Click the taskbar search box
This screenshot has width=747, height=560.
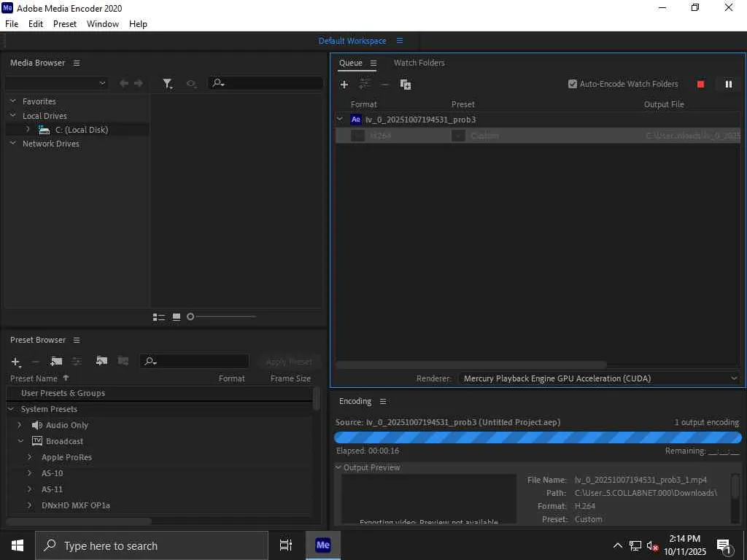(x=152, y=545)
